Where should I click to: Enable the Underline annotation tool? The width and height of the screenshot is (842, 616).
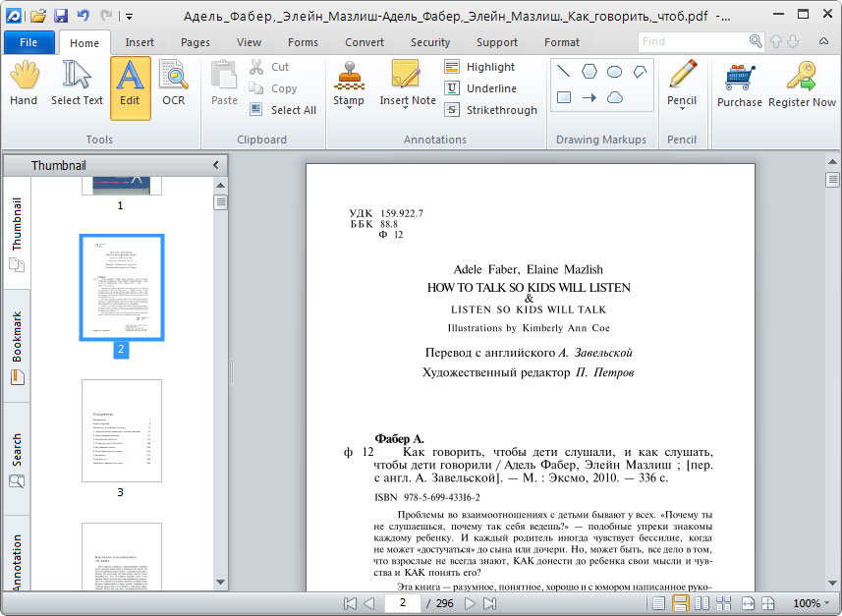[480, 88]
